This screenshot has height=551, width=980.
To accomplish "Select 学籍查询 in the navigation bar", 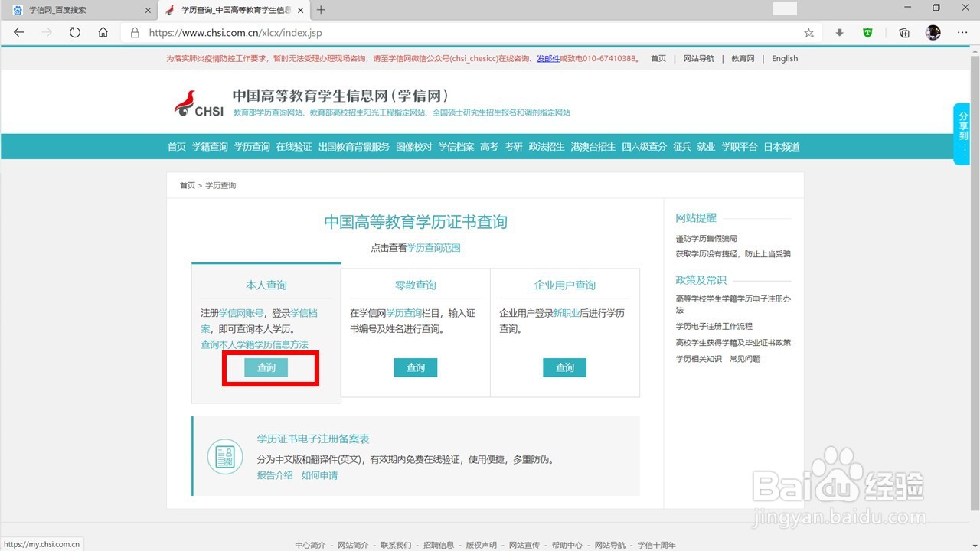I will click(209, 146).
